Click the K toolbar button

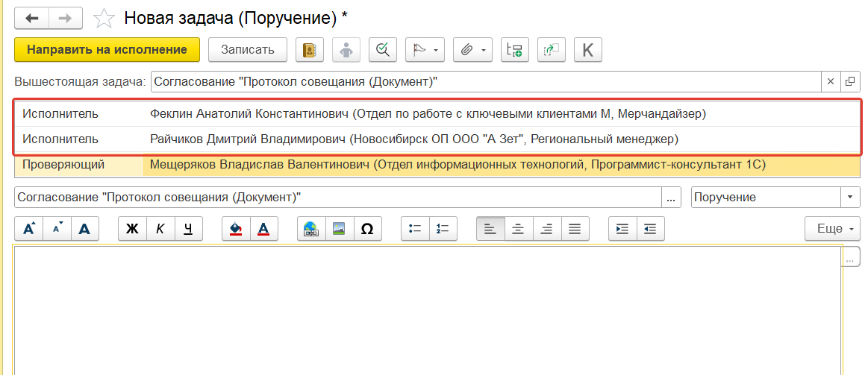(587, 50)
